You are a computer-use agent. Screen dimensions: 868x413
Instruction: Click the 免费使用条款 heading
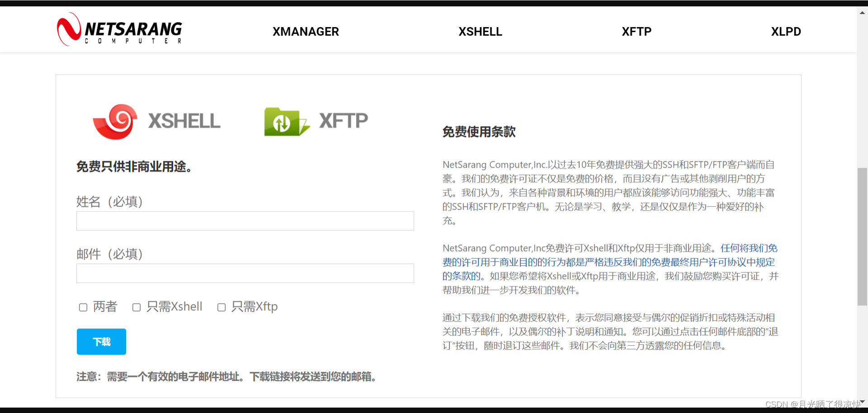click(479, 132)
